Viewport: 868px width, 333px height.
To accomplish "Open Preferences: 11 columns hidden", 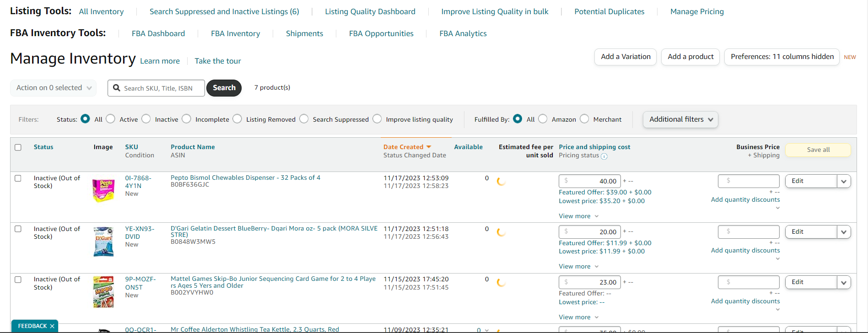I will [x=782, y=57].
